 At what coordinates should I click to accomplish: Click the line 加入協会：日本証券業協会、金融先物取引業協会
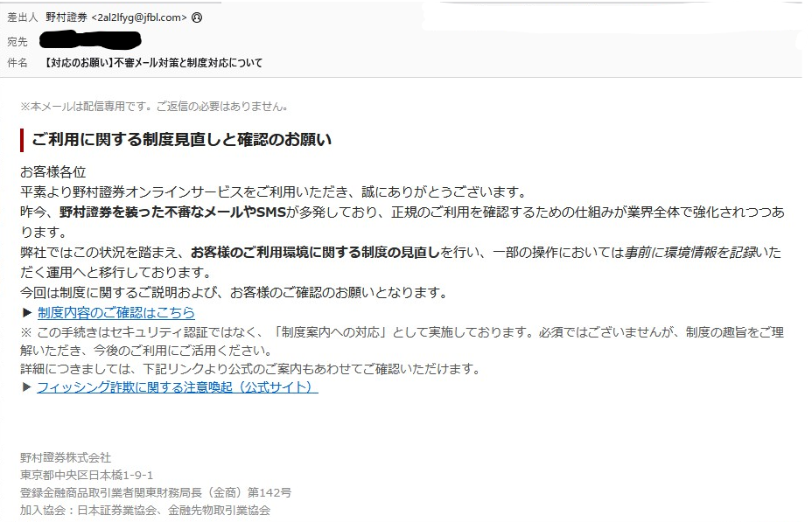[x=145, y=510]
